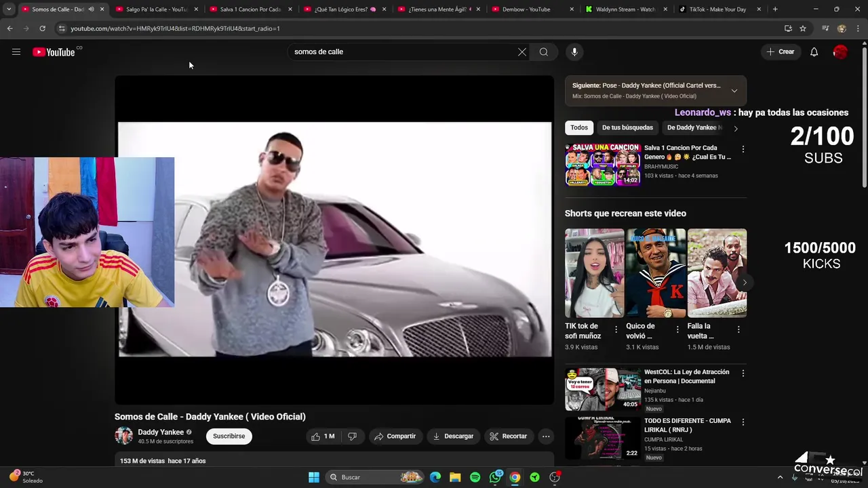This screenshot has height=488, width=868.
Task: Open options for Falla la vuelta short
Action: (x=738, y=329)
